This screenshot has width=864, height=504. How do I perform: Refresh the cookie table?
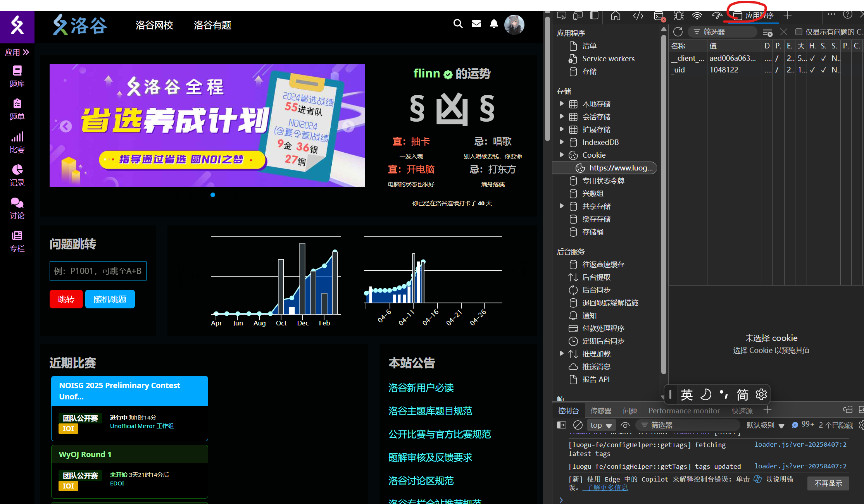[x=678, y=32]
